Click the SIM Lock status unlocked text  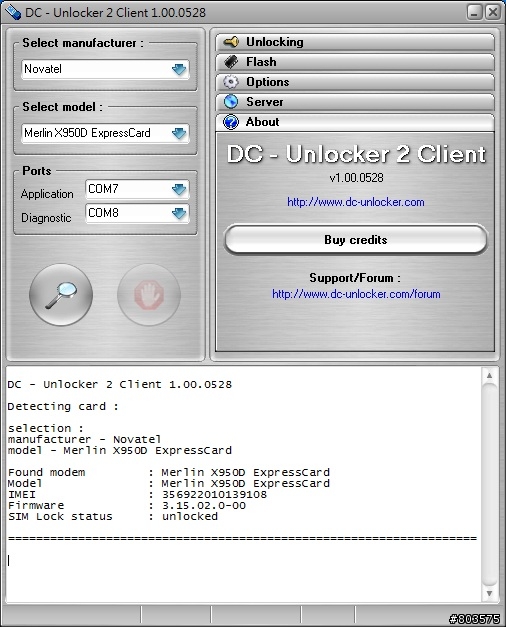[x=190, y=516]
